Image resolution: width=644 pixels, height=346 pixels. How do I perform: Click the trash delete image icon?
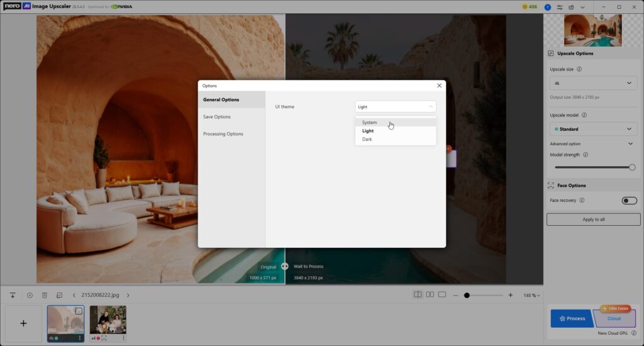tap(45, 295)
